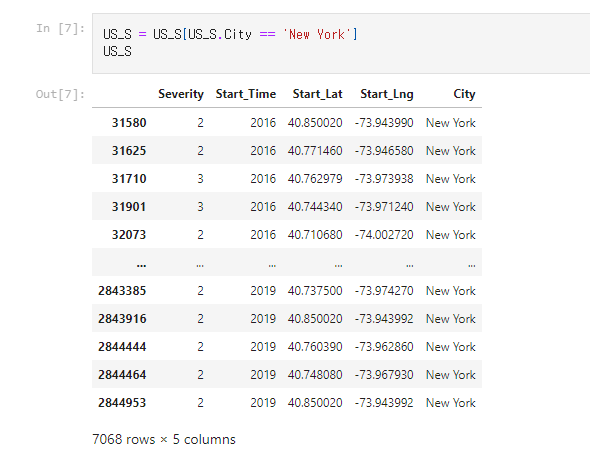Click longitude value -73.973938
The image size is (590, 461).
(384, 179)
